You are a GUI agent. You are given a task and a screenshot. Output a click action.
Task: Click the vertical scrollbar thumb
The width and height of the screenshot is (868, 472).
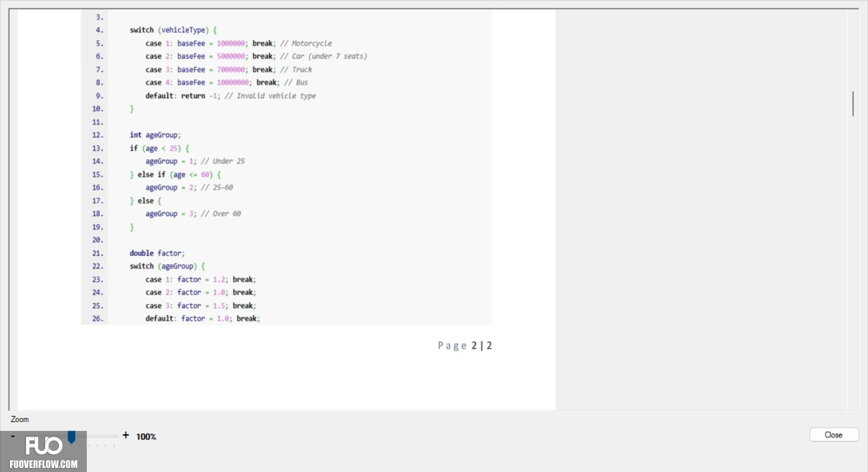[853, 103]
